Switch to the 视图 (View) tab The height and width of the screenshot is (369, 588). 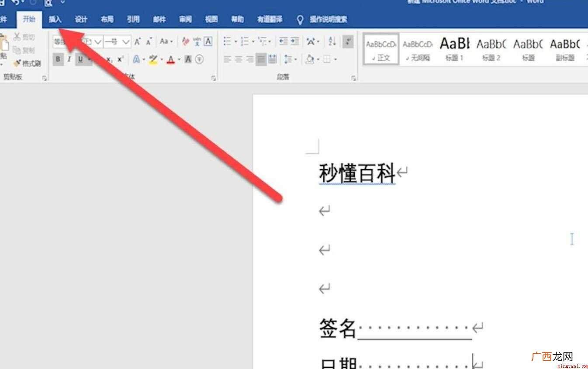pyautogui.click(x=211, y=20)
